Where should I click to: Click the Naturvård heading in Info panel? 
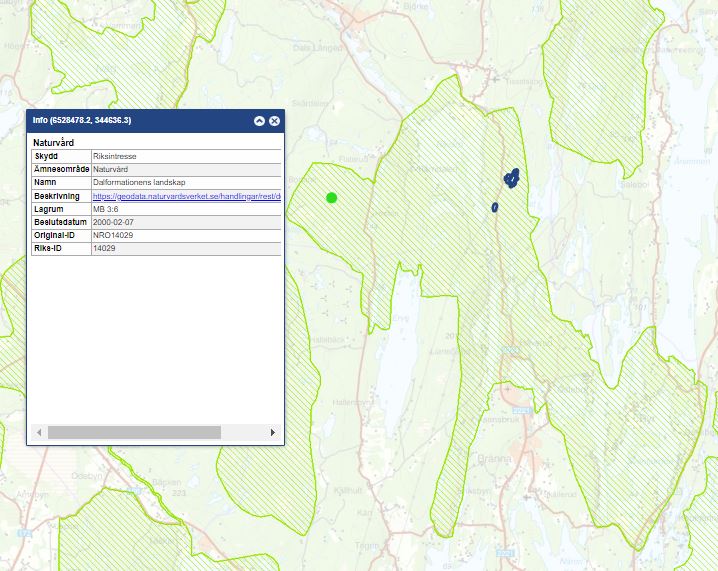(54, 143)
